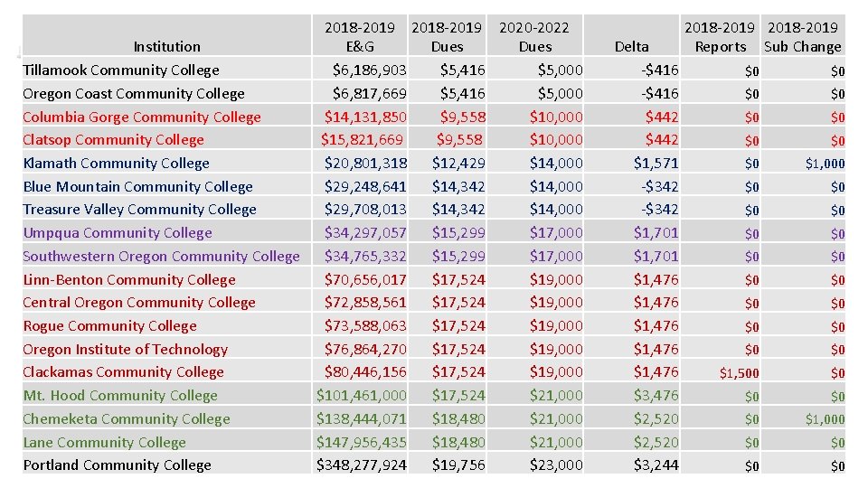Select Chemeketa Community College $1,000 Sub Change
Image resolution: width=868 pixels, height=488 pixels.
point(825,419)
